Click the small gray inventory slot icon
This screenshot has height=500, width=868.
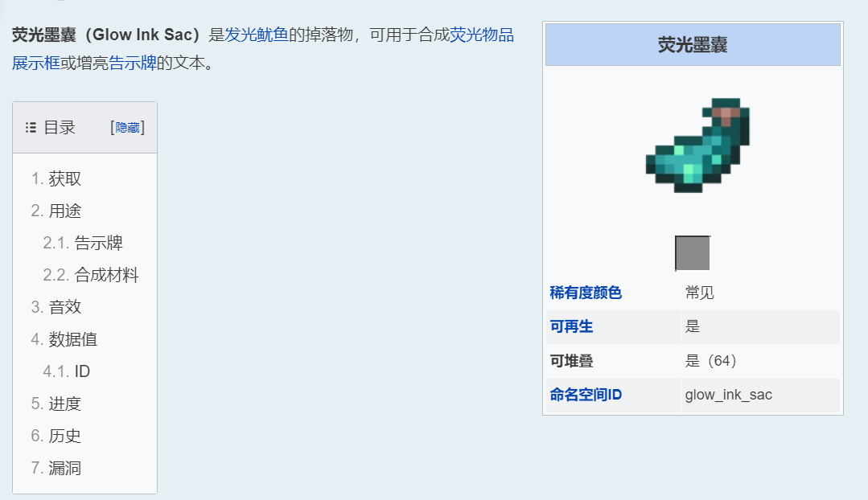(x=693, y=253)
